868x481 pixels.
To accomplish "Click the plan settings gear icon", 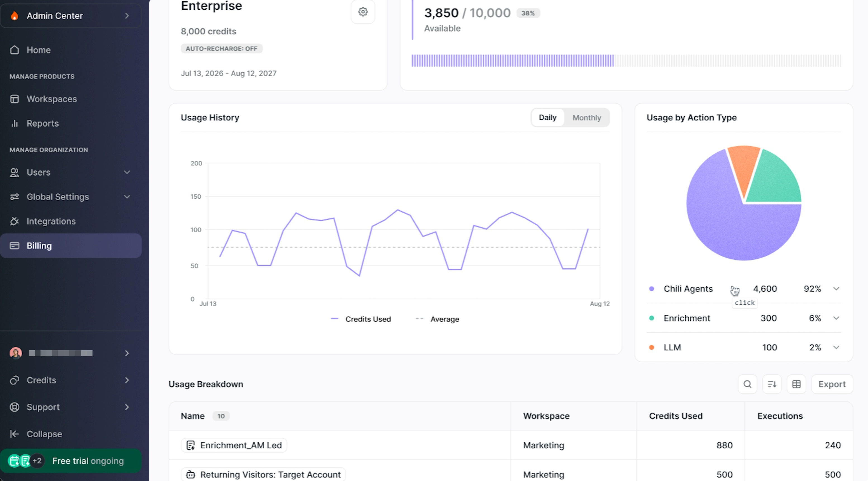I will (x=362, y=12).
